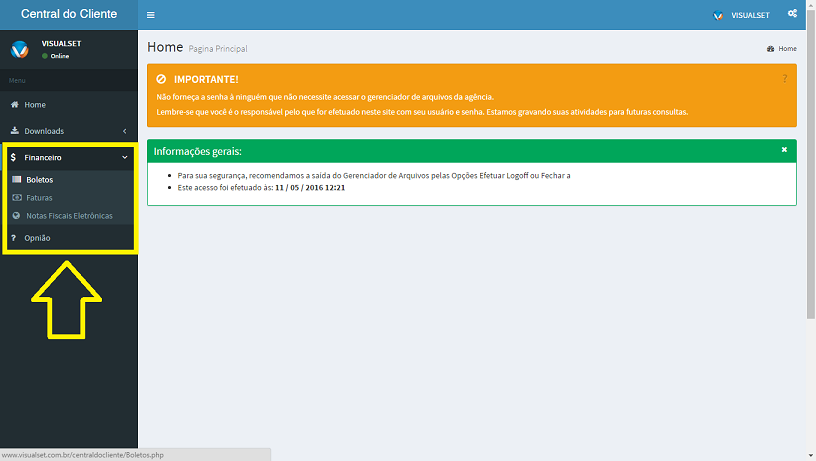Open Notas Fiscais Eletrônicas
The height and width of the screenshot is (461, 816).
pyautogui.click(x=69, y=216)
